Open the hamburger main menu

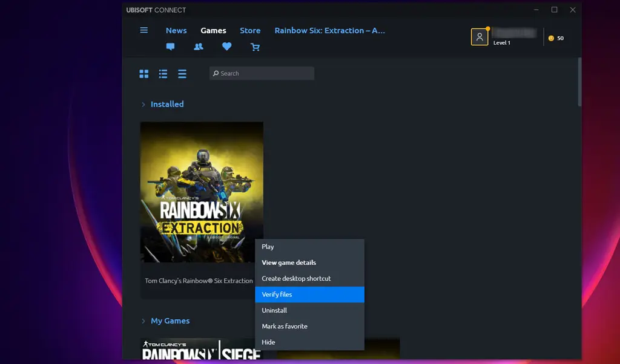click(x=144, y=30)
